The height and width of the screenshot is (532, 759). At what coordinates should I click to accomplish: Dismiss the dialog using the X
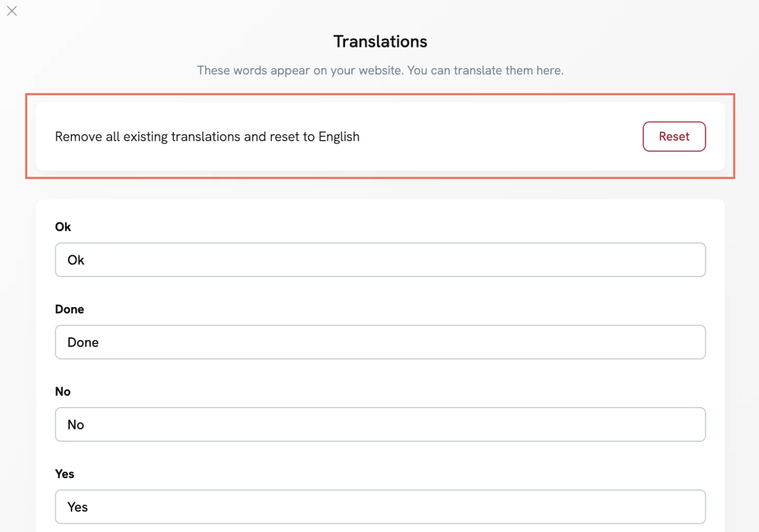point(12,11)
